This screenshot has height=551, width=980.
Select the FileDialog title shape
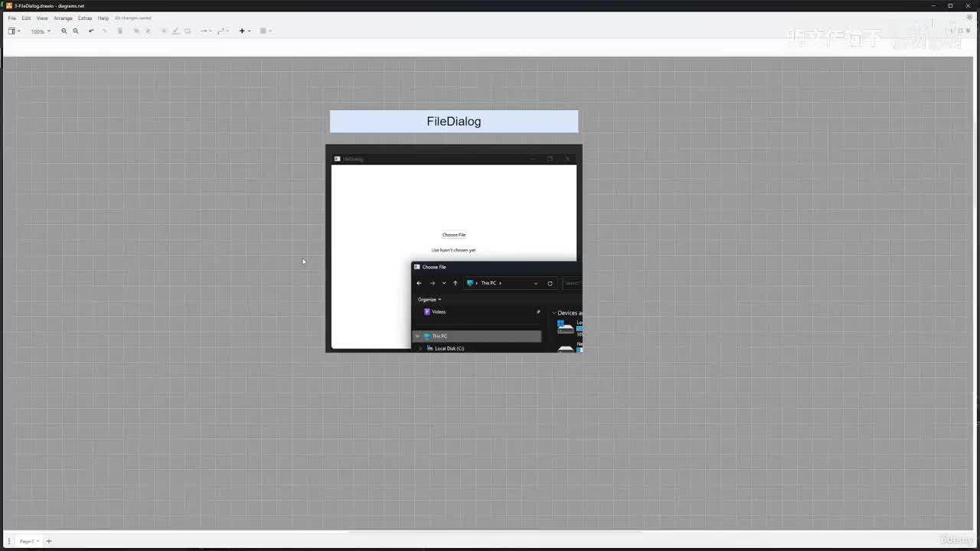click(x=454, y=121)
